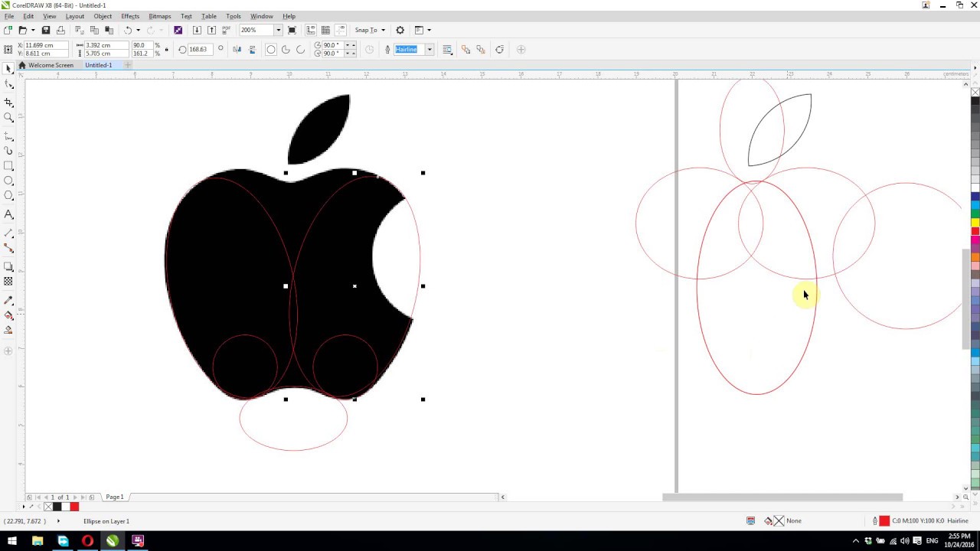The image size is (980, 551).
Task: Click the red outline color in status bar
Action: click(x=884, y=521)
